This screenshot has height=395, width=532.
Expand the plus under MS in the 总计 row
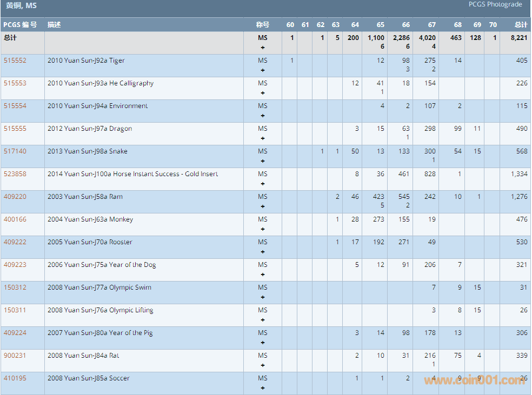point(263,48)
